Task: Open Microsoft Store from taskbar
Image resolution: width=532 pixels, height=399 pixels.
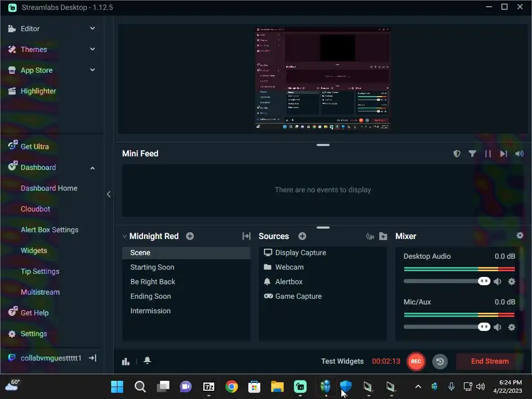Action: pos(254,387)
